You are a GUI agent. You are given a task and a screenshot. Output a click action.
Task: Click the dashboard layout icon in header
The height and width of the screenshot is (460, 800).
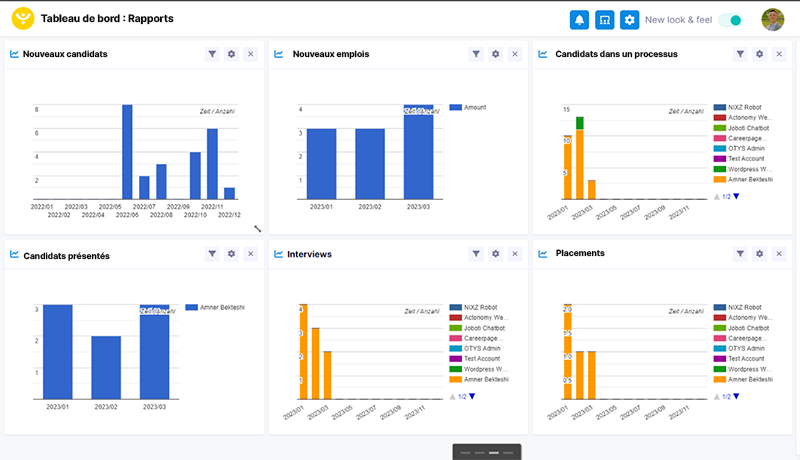604,20
